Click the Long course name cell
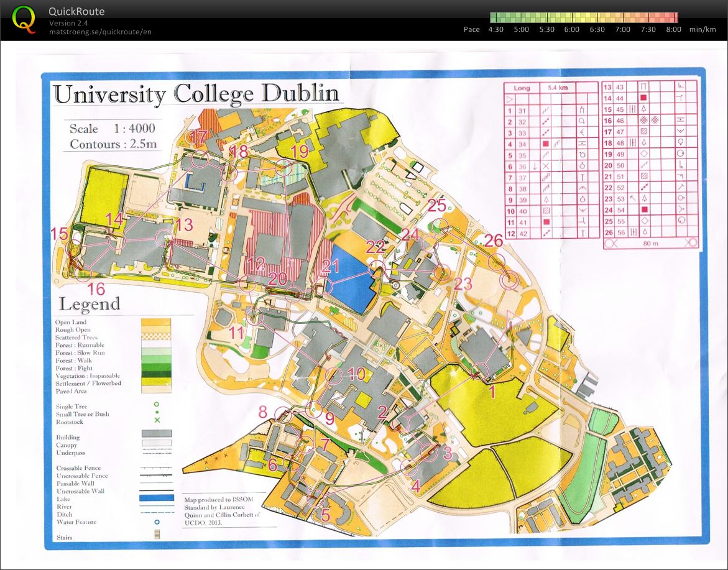The height and width of the screenshot is (570, 728). [x=522, y=88]
